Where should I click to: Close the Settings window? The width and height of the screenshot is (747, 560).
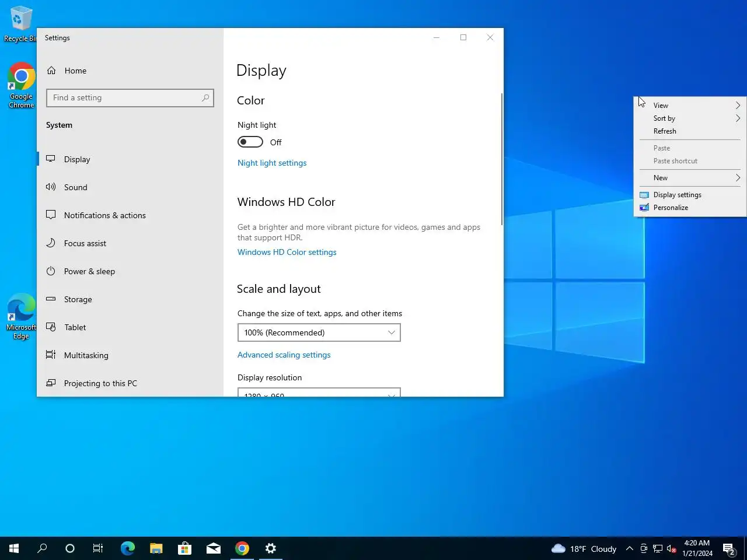point(490,37)
